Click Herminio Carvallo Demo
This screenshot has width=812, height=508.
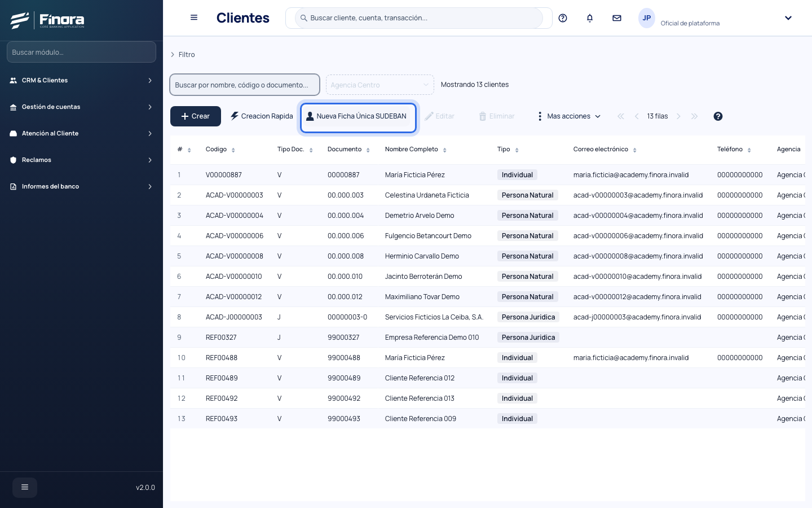pyautogui.click(x=422, y=256)
